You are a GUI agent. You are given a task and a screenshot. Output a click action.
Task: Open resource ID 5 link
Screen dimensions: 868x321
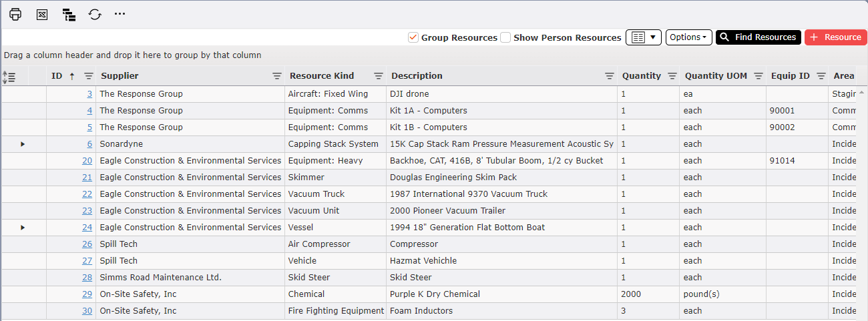pos(89,127)
